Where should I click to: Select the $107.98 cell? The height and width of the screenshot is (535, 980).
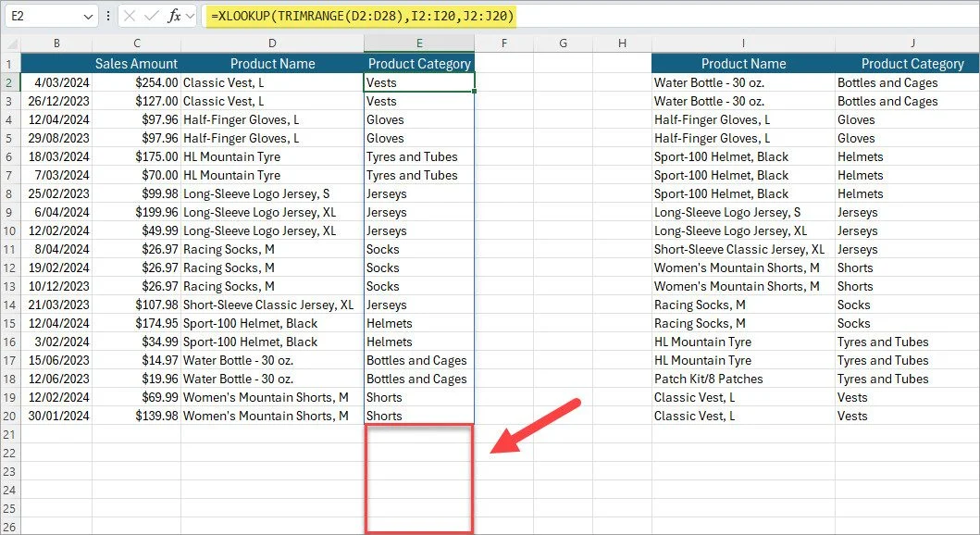[136, 305]
